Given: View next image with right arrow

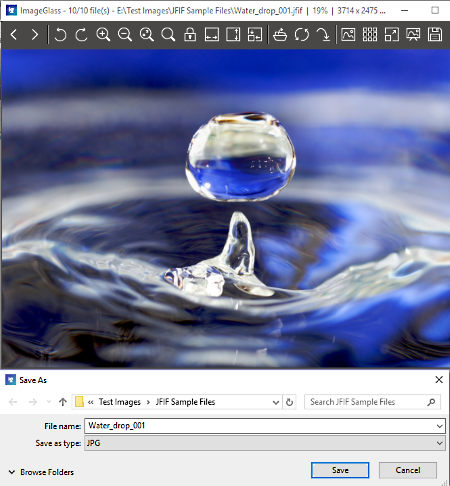Looking at the screenshot, I should (35, 34).
